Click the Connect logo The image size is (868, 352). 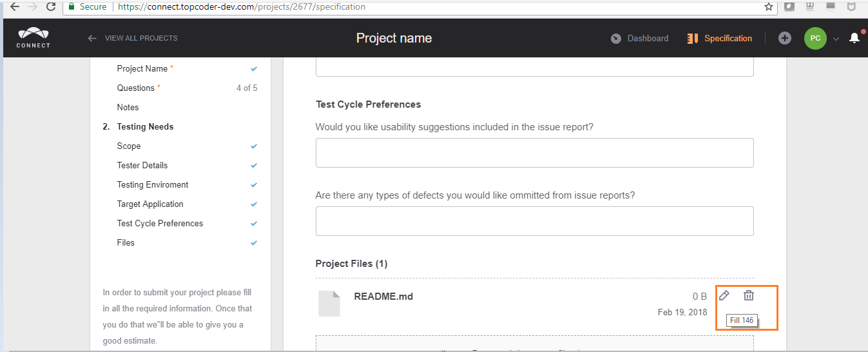coord(34,38)
